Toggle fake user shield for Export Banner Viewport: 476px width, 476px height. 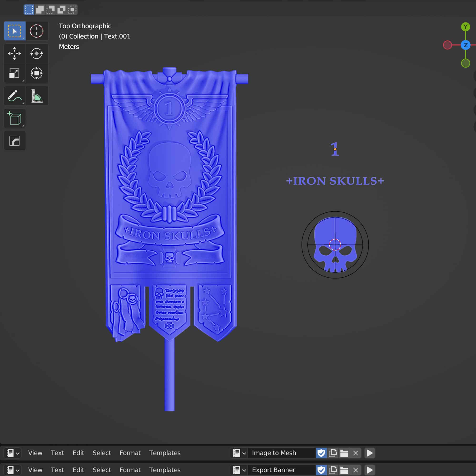321,470
